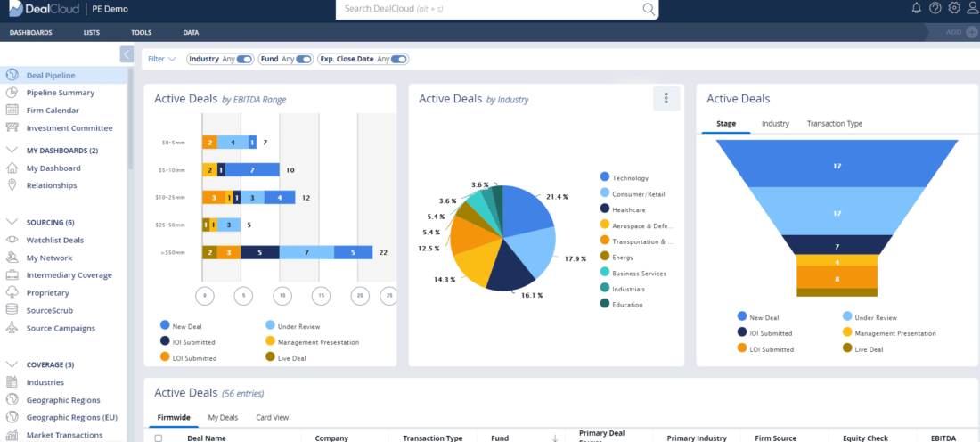Toggle the Industry filter switch

click(244, 60)
